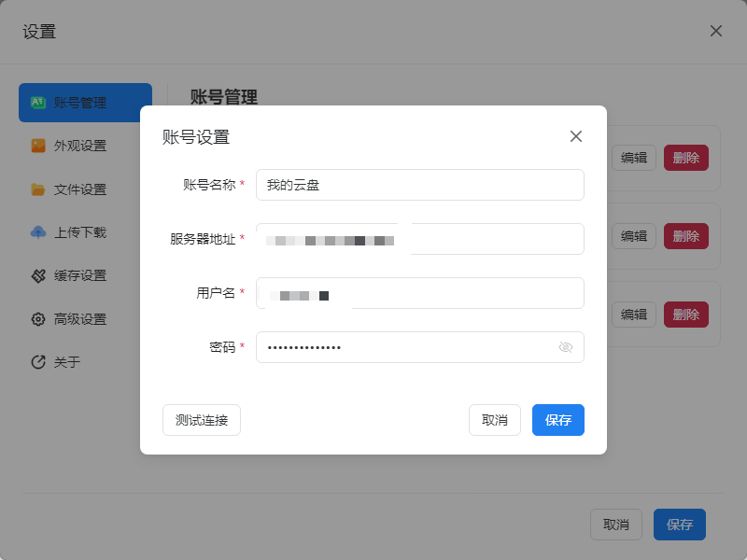747x560 pixels.
Task: Click the 账号管理 heading text
Action: coord(224,97)
